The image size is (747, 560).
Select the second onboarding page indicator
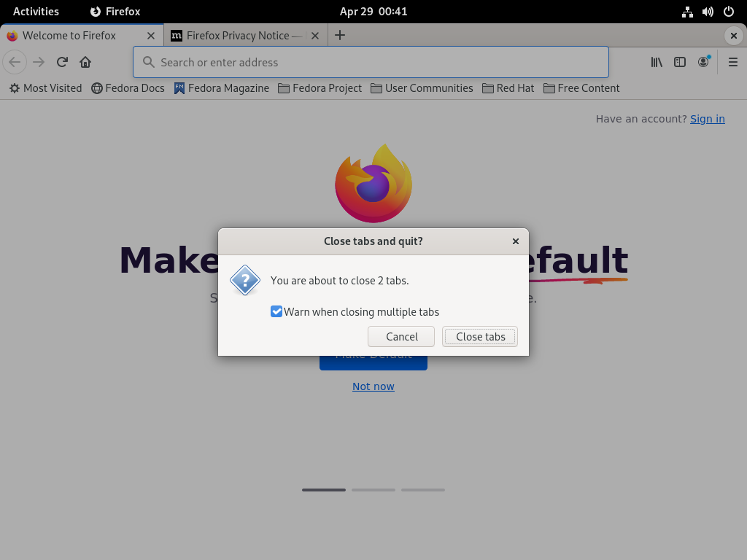[373, 490]
